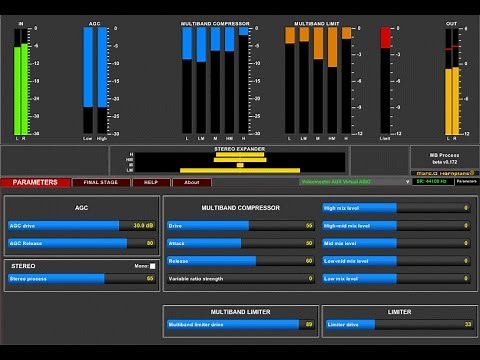Set the High-mid mix level slider
Image resolution: width=480 pixels, height=360 pixels.
pos(396,226)
